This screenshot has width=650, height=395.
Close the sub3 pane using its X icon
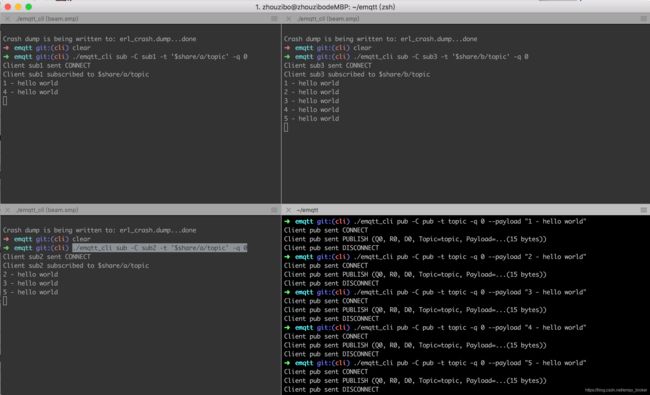pyautogui.click(x=289, y=19)
